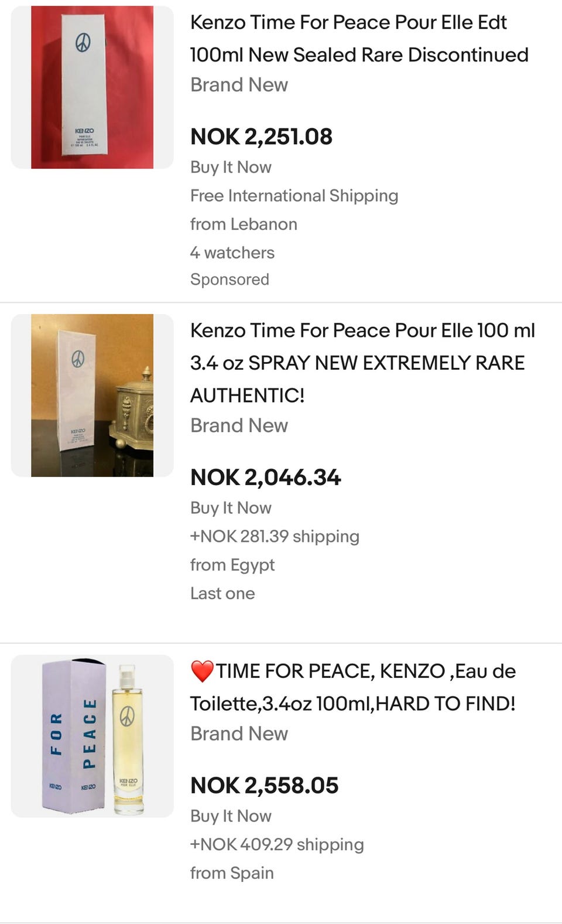The width and height of the screenshot is (562, 924).
Task: Click 'Last one' on the Egypt listing
Action: click(222, 594)
